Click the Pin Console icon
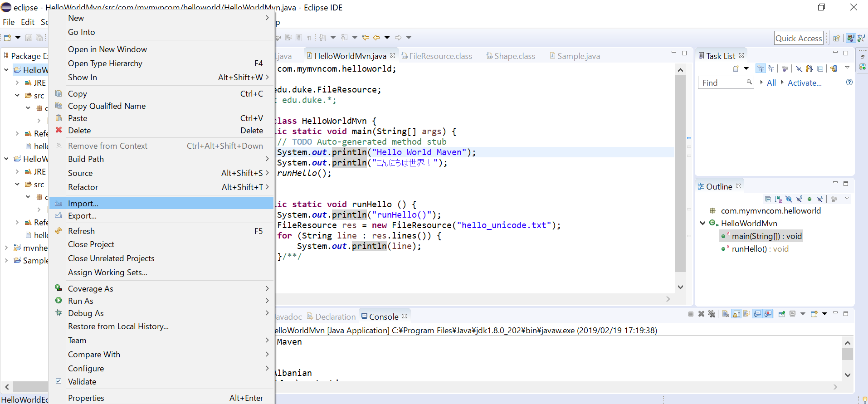 [782, 314]
